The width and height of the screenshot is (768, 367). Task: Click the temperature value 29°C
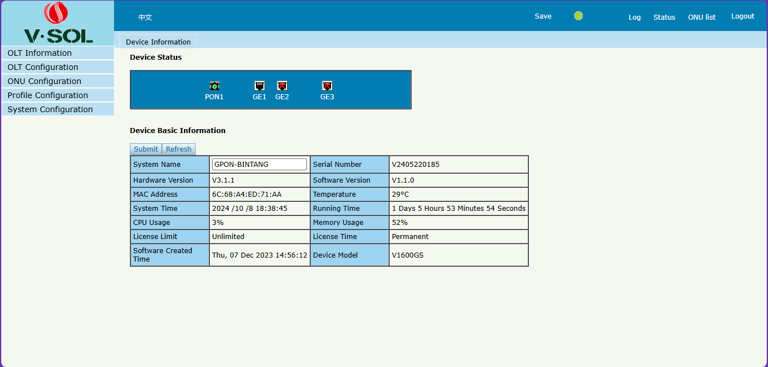coord(400,194)
